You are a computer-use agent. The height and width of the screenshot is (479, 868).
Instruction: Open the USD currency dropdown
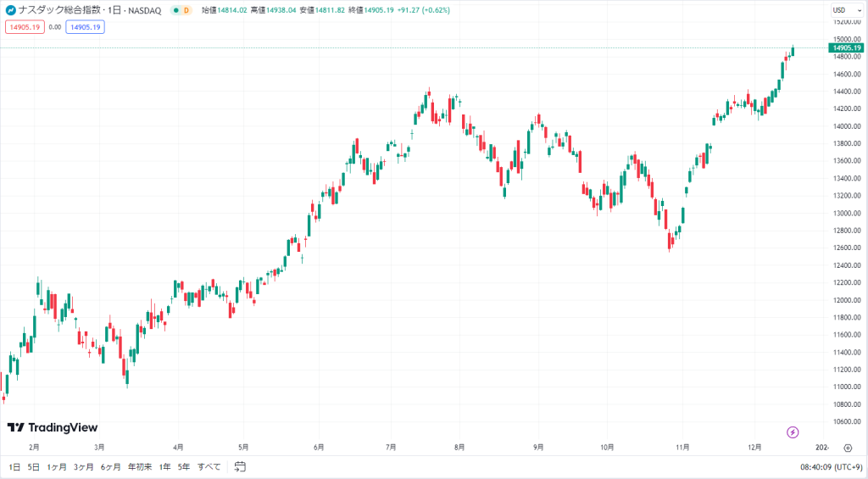coord(847,10)
